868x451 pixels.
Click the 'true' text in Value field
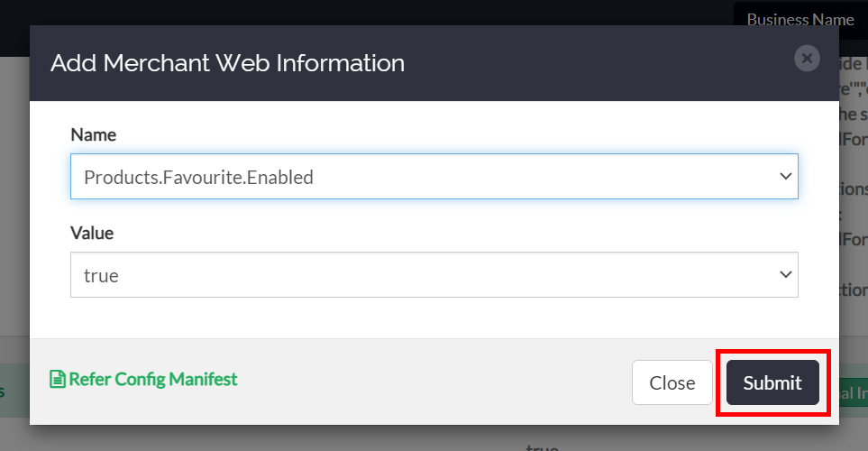[101, 276]
